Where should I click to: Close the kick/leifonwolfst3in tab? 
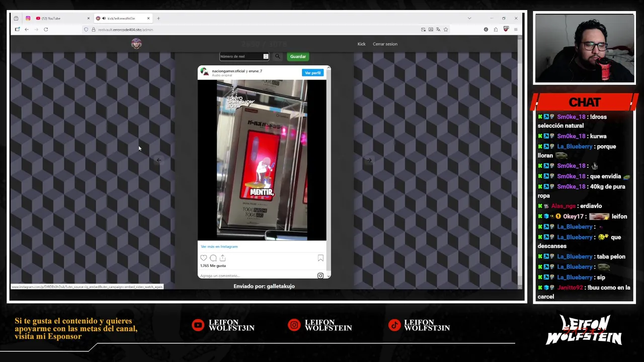(148, 19)
